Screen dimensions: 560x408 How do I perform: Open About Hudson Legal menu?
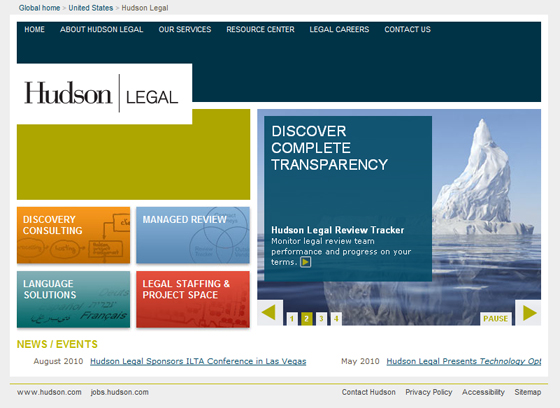(x=101, y=30)
